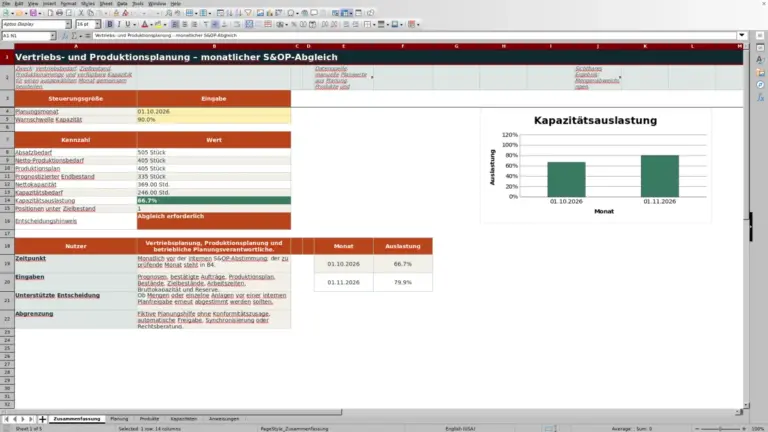
Task: Open the Borders dropdown arrow
Action: 374,24
